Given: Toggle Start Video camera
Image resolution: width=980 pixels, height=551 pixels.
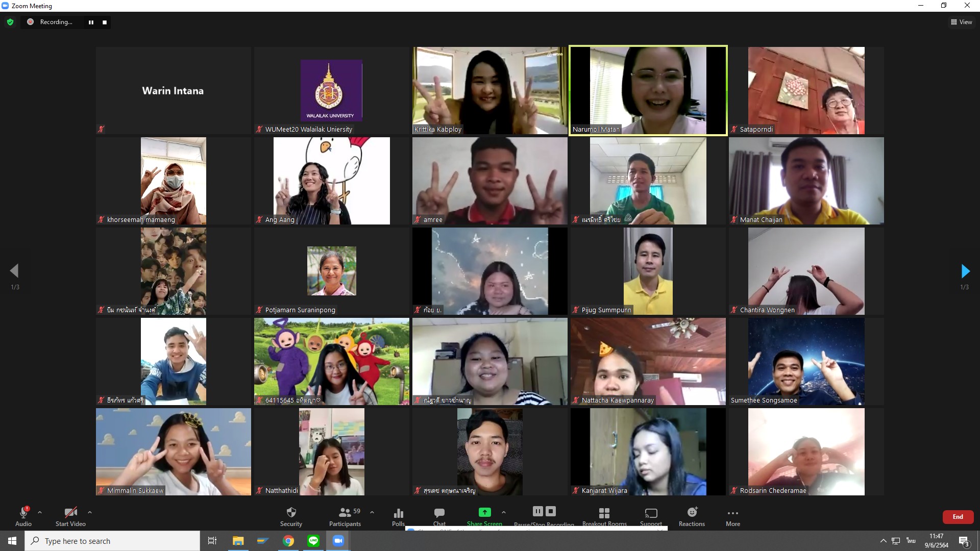Looking at the screenshot, I should coord(70,513).
